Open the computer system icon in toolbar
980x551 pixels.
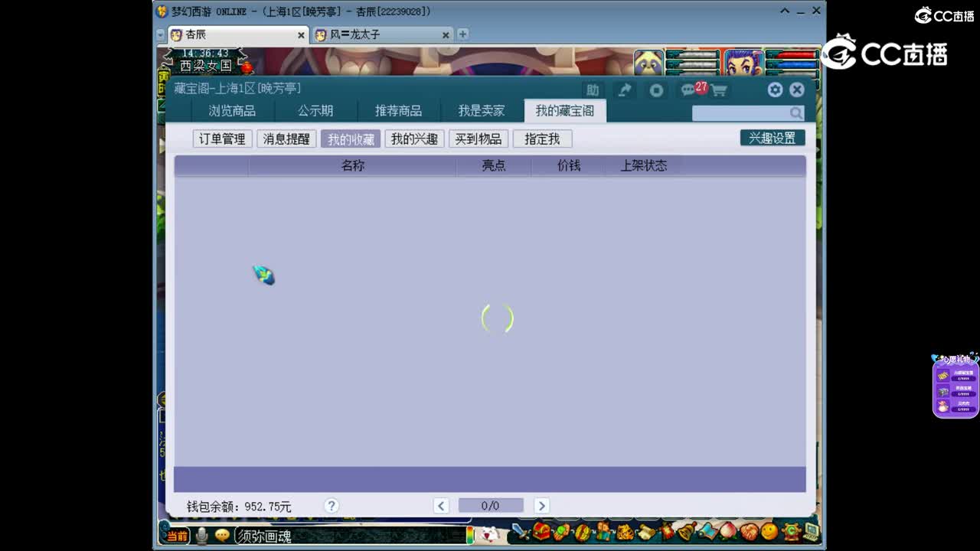811,531
